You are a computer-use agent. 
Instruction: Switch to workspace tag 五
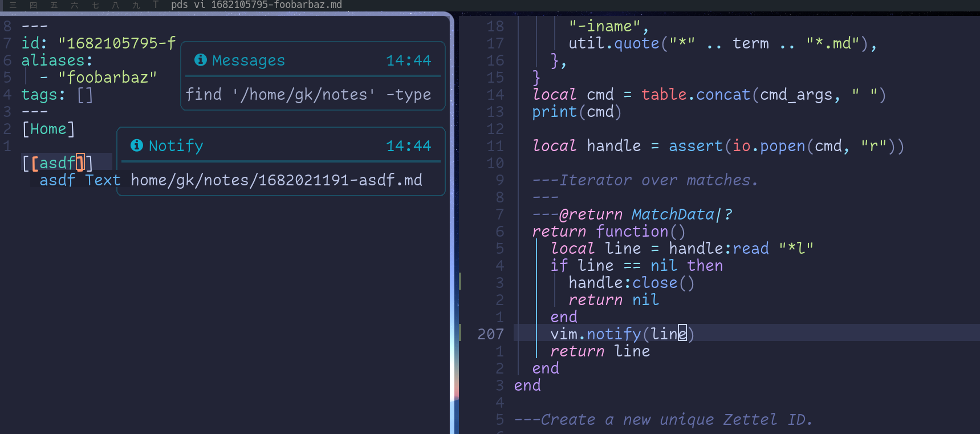[54, 5]
